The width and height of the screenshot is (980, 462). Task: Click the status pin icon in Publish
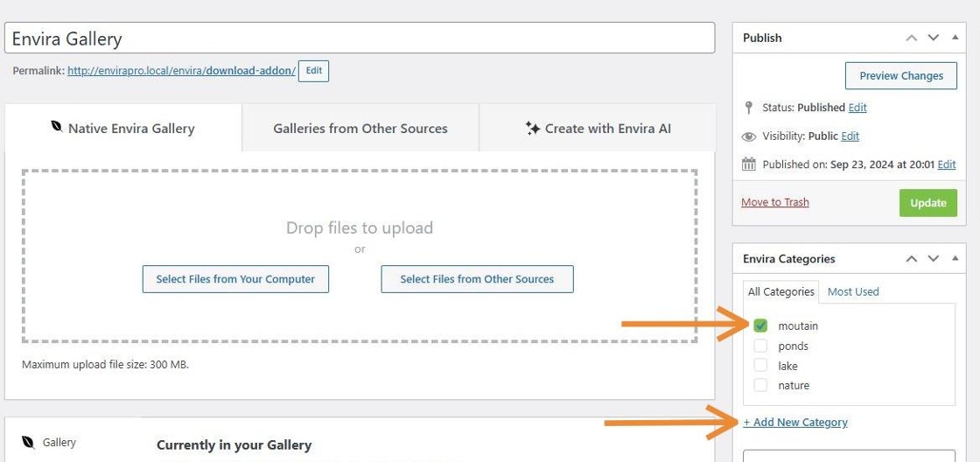[748, 108]
